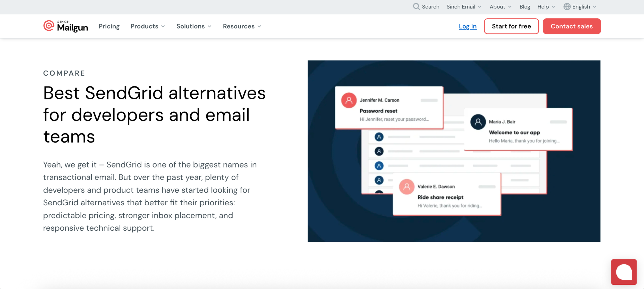Expand the Resources dropdown menu

click(242, 26)
